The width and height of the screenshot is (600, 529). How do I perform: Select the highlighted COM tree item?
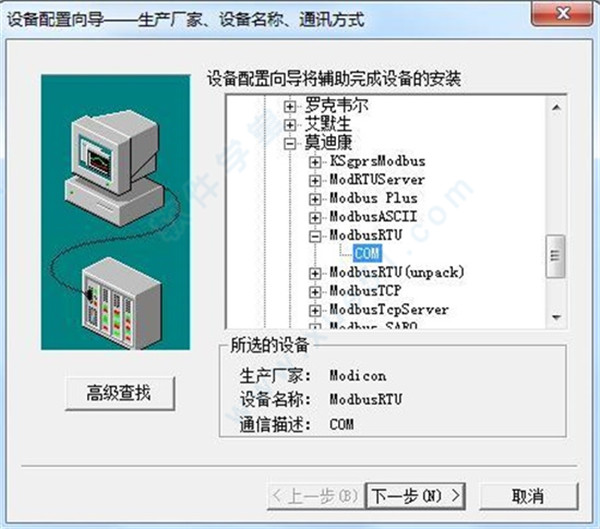(367, 253)
